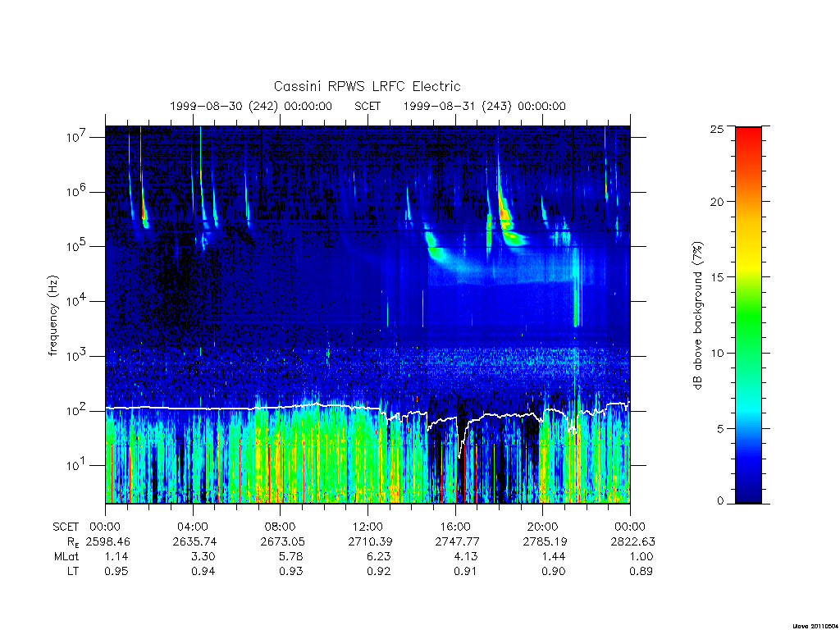The width and height of the screenshot is (840, 630).
Task: Click the plot title 'Cassini RPWS LRFC Electric'
Action: 367,86
